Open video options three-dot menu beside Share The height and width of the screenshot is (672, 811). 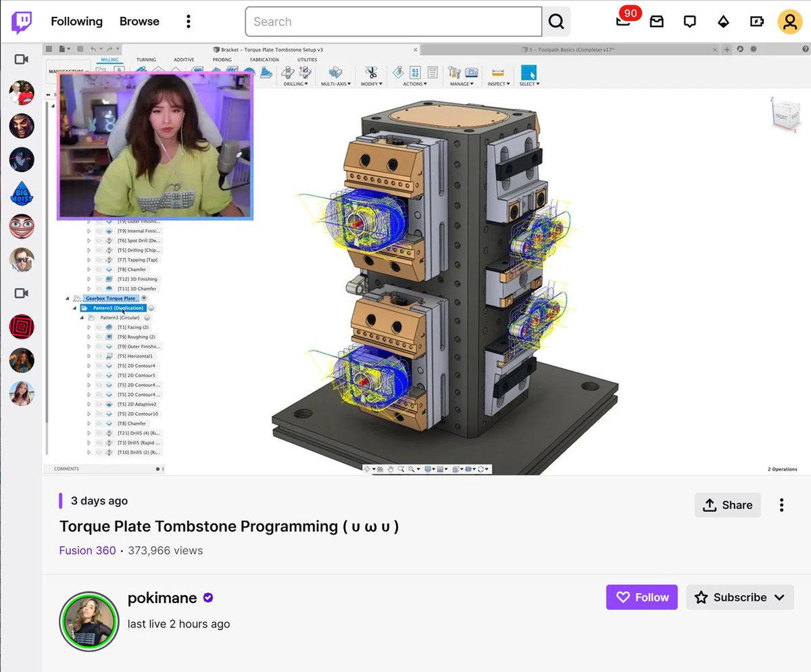coord(781,505)
